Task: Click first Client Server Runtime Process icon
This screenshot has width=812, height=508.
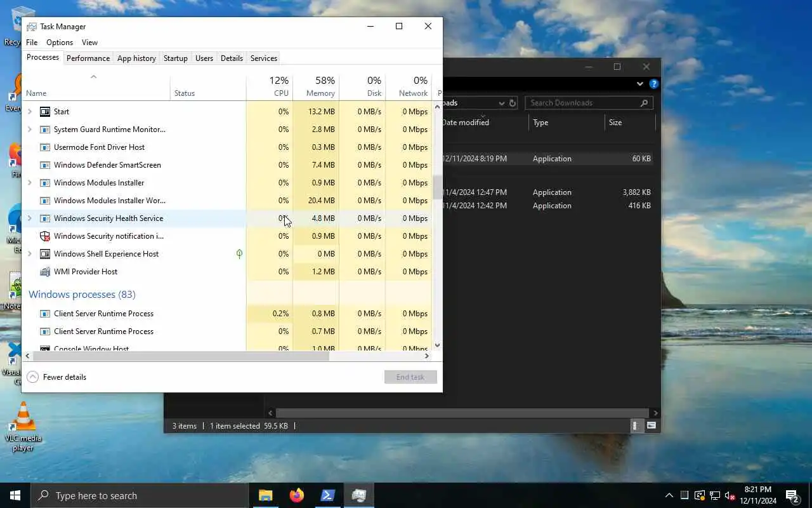Action: click(x=45, y=314)
